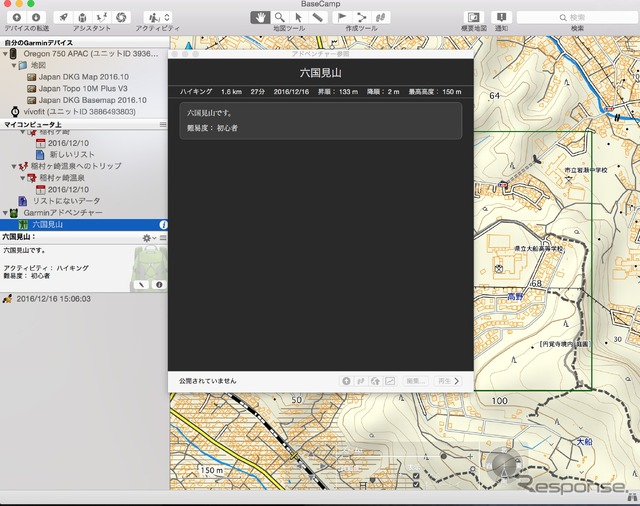The width and height of the screenshot is (640, 506).
Task: Click the map zoom slider handle
Action: tap(444, 456)
